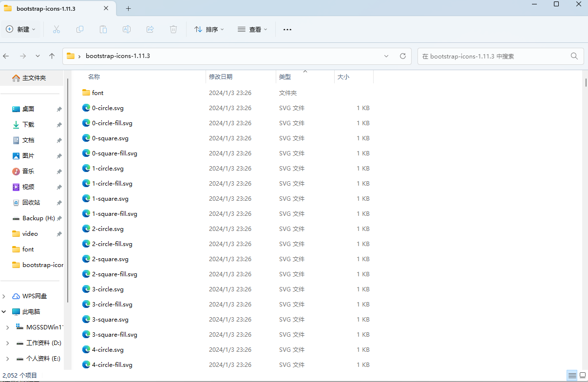
Task: Switch to large thumbnails view in status bar
Action: 582,375
